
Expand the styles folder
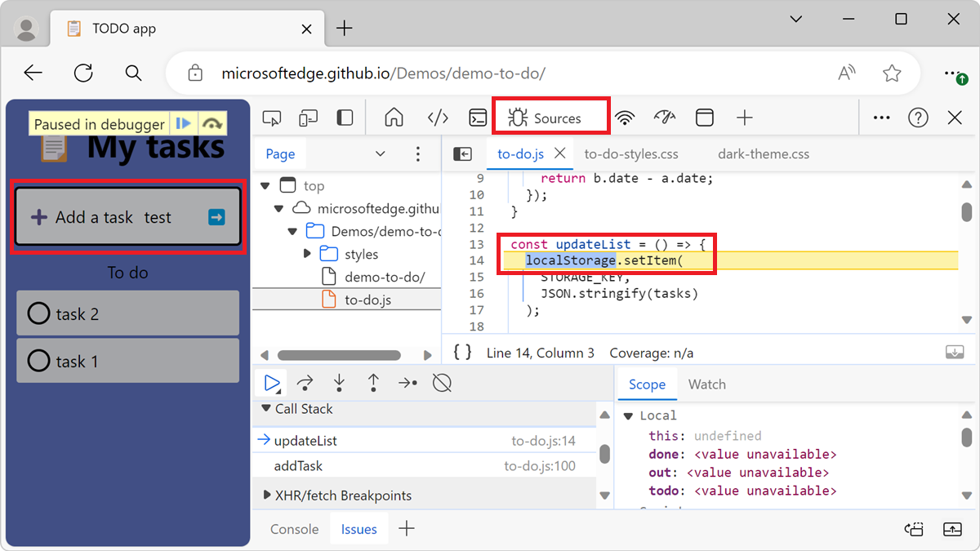point(306,254)
